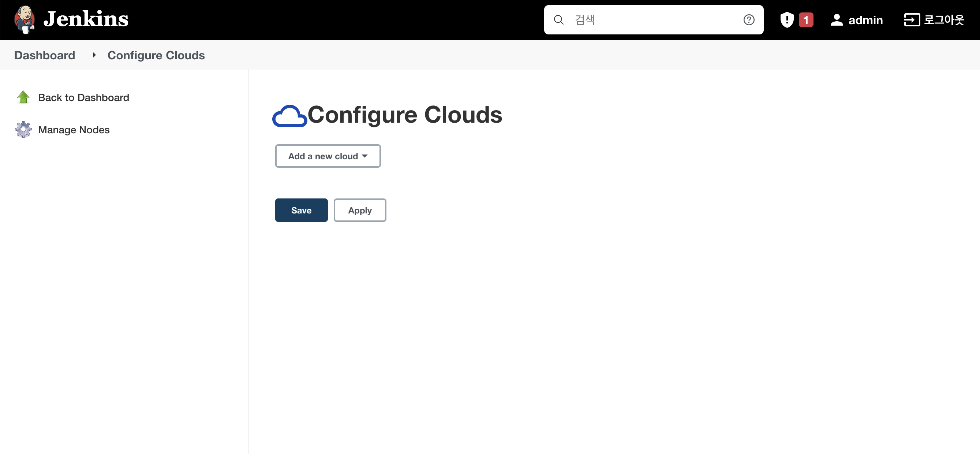Expand the breadcrumb arrow after Dashboard

point(94,55)
